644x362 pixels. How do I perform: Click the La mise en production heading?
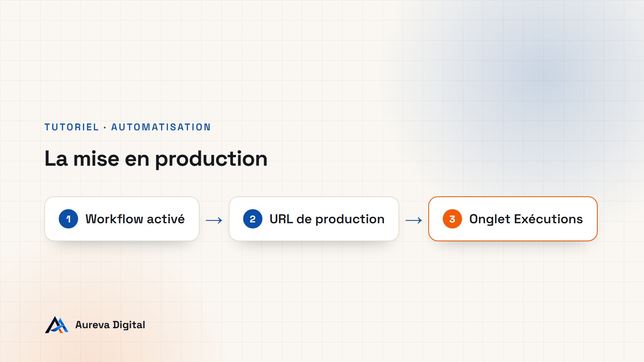click(156, 158)
